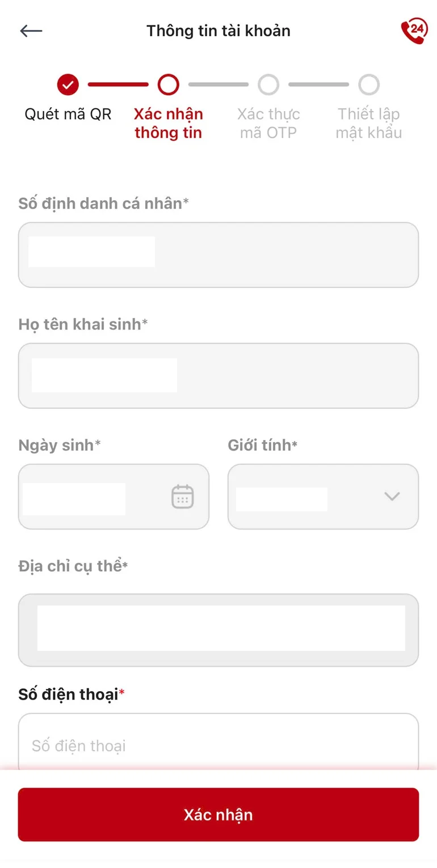
Task: Focus the Số điện thoại input field
Action: [x=218, y=745]
